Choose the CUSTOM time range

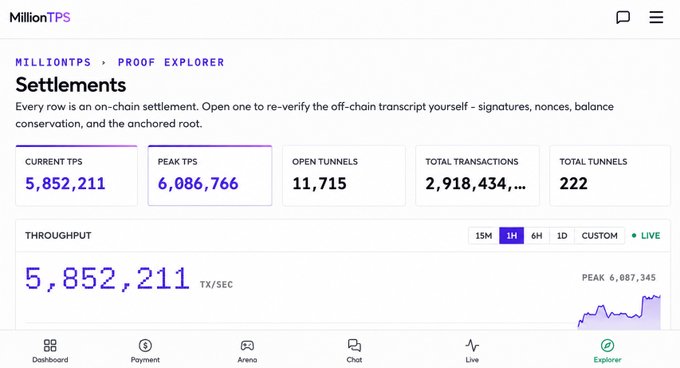pos(599,236)
